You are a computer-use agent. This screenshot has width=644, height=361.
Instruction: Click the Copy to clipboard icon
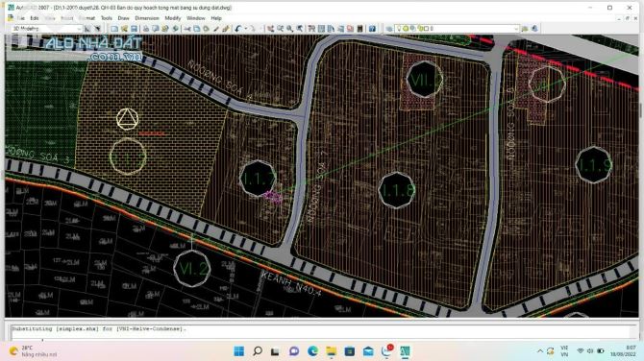coord(197,28)
